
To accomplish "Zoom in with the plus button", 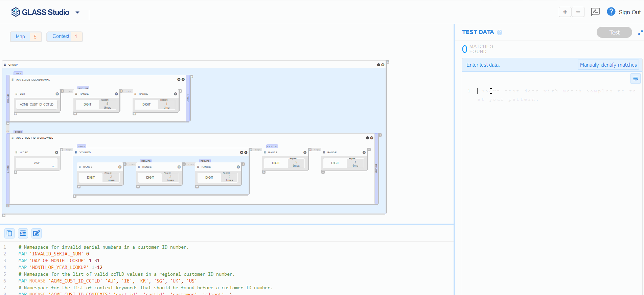I will pyautogui.click(x=565, y=12).
